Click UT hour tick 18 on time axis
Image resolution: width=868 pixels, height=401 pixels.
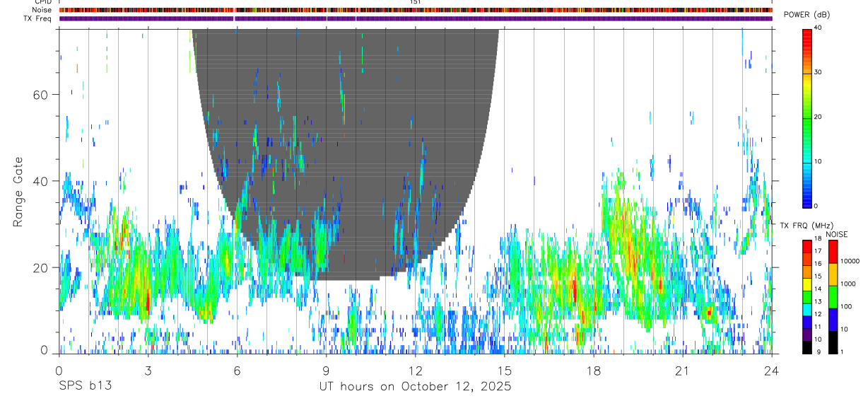click(594, 370)
